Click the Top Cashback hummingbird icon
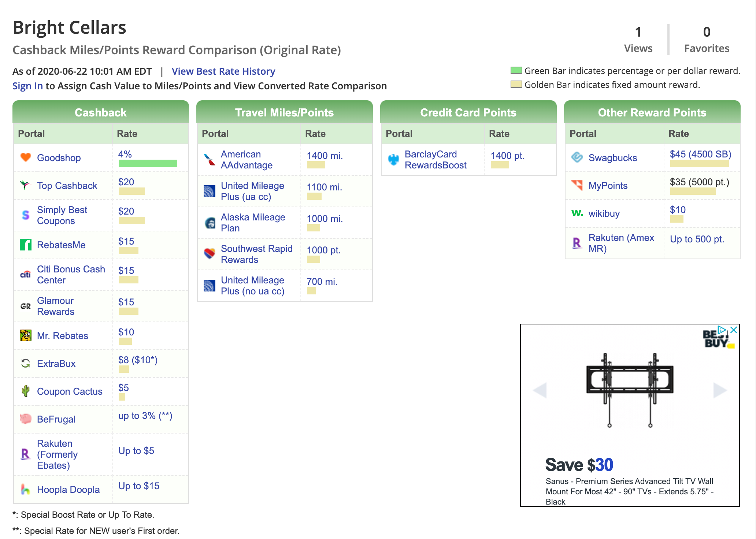The image size is (756, 539). [26, 185]
